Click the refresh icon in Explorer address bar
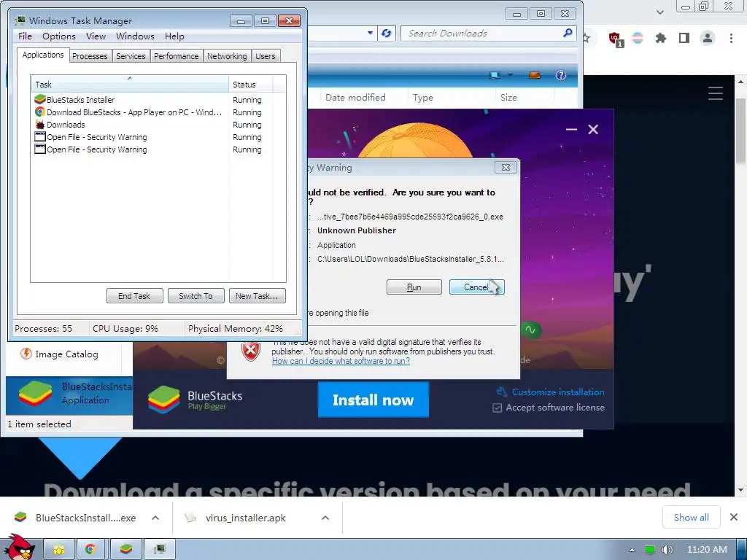 [387, 34]
